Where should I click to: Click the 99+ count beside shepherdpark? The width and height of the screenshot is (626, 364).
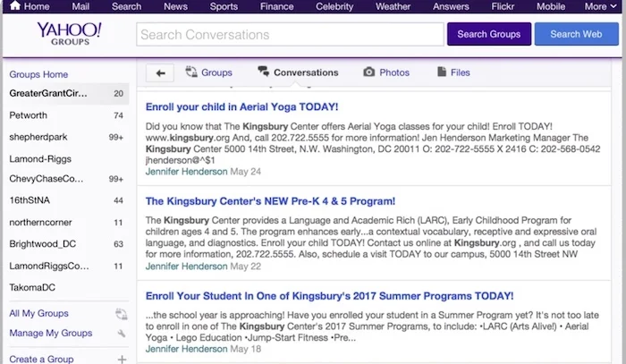[x=116, y=138]
